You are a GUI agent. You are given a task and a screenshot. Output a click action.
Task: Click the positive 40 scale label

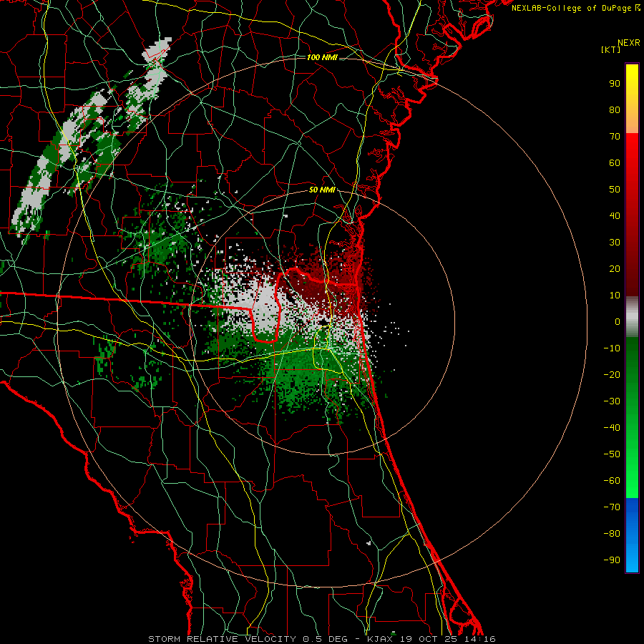(615, 215)
